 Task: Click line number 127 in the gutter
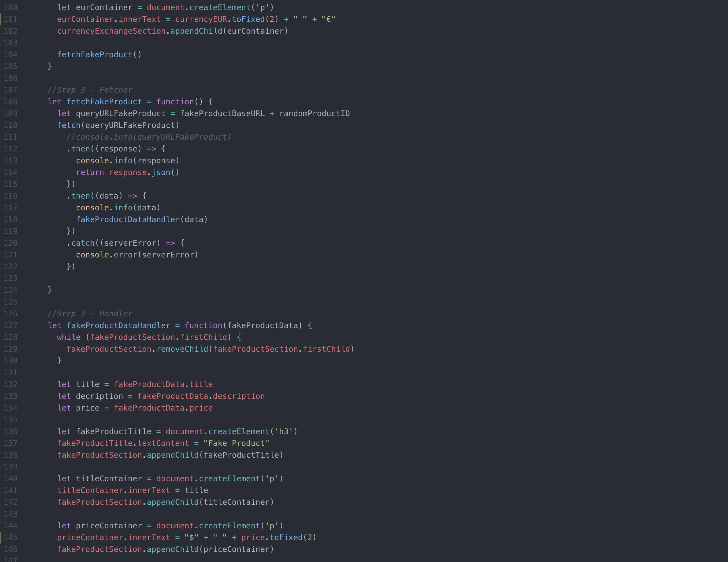[x=10, y=325]
